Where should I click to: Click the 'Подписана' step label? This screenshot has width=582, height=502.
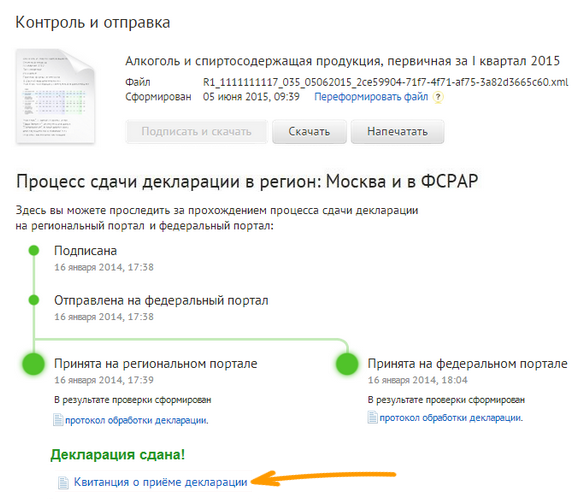(x=85, y=251)
